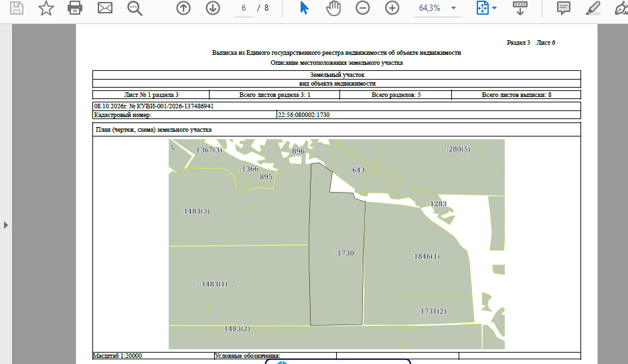The height and width of the screenshot is (364, 628).
Task: Click the parcel label :896
Action: [297, 151]
